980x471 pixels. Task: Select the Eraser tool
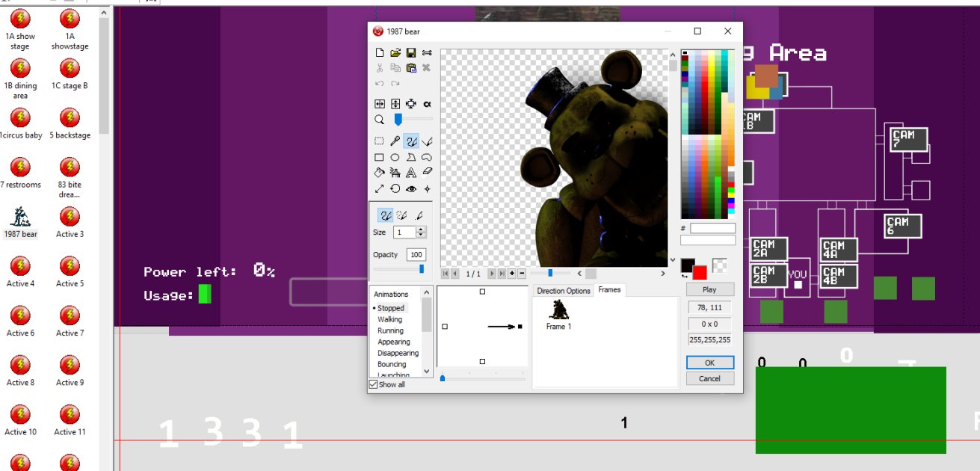[427, 173]
